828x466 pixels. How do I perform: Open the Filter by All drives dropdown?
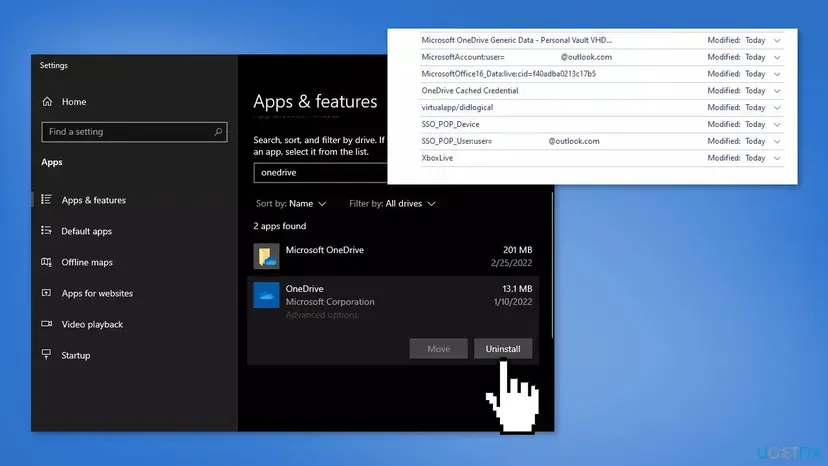tap(392, 203)
